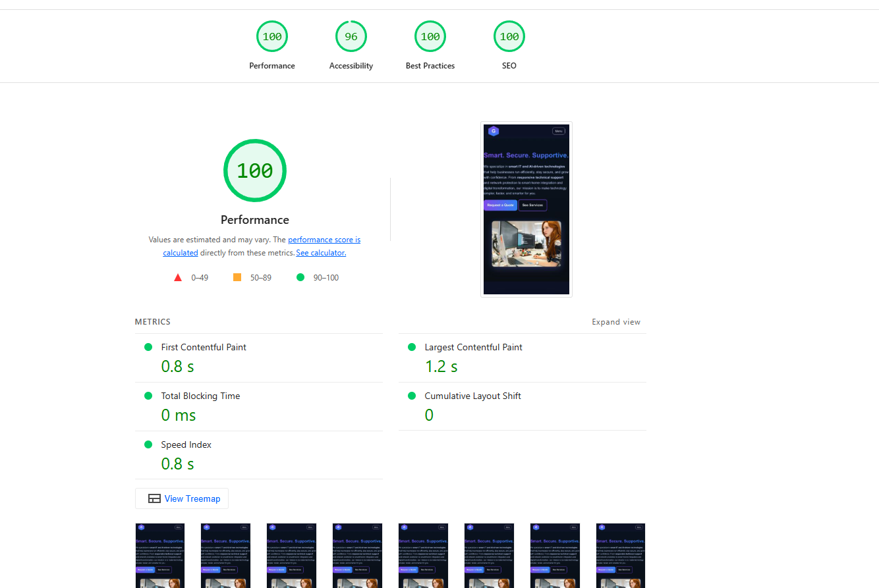Click the Best Practices score gauge

tap(430, 36)
